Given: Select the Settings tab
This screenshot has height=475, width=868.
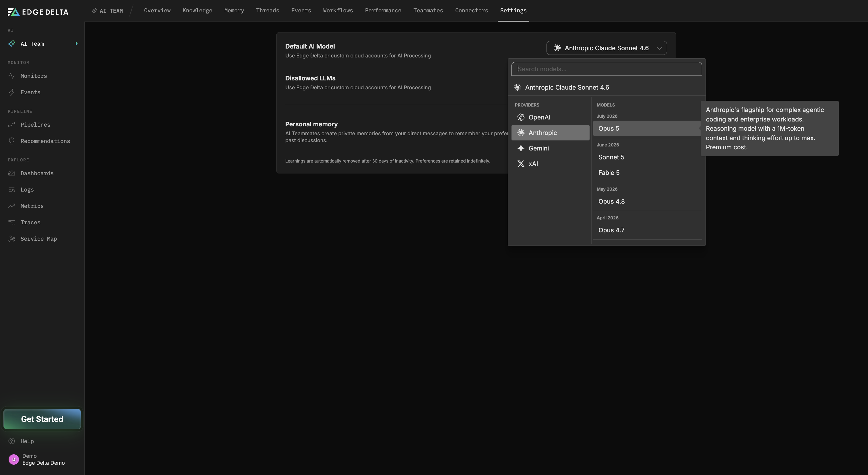Looking at the screenshot, I should coord(513,10).
